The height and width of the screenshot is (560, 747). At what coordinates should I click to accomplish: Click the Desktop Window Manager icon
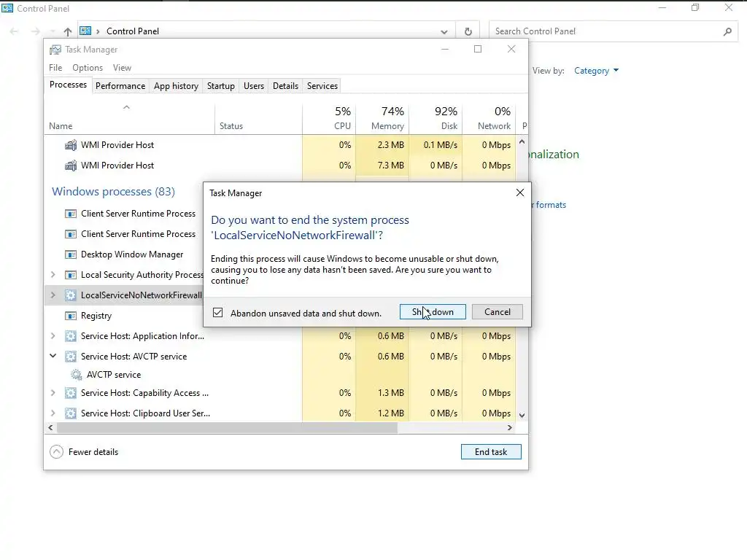(71, 254)
